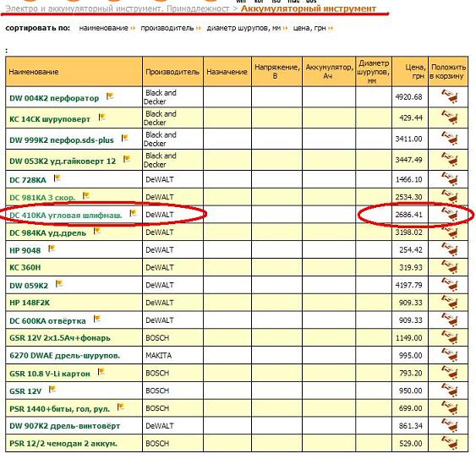Click flag icon beside GSR 10.8 V-Li картон
This screenshot has height=459, width=476.
point(101,372)
